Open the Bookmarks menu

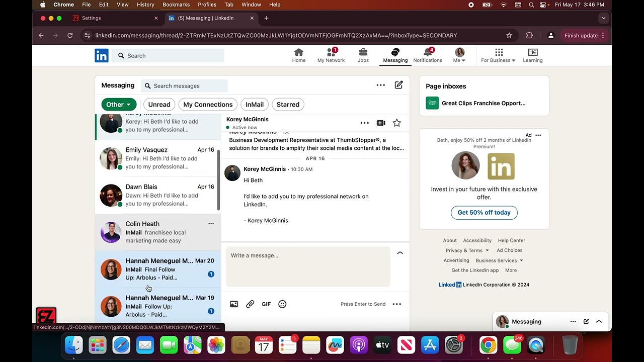(x=176, y=5)
